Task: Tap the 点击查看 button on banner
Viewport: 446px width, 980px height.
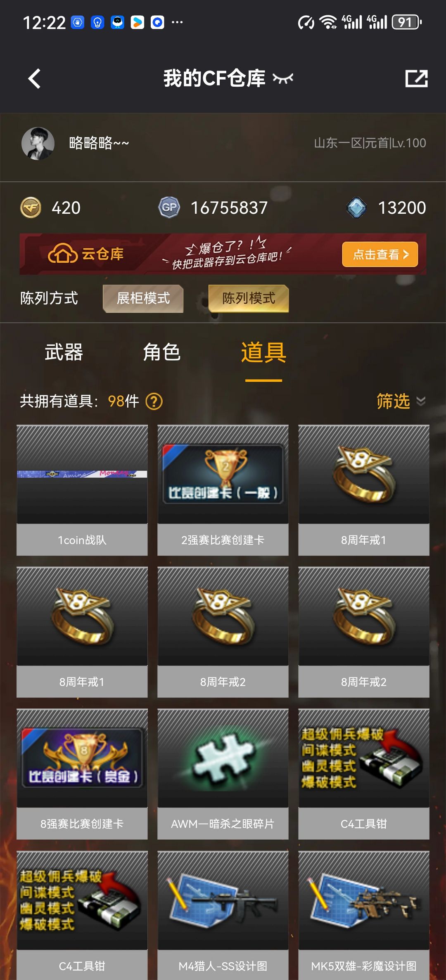Action: tap(380, 254)
